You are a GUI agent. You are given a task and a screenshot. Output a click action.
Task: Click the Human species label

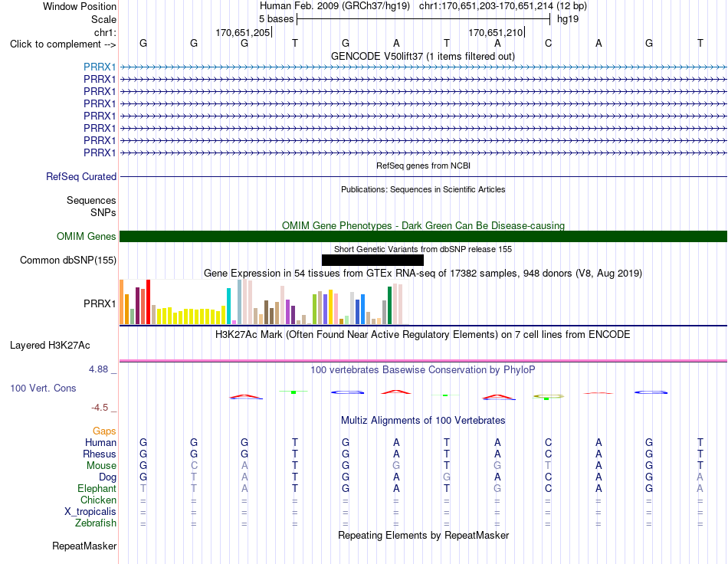click(x=100, y=442)
